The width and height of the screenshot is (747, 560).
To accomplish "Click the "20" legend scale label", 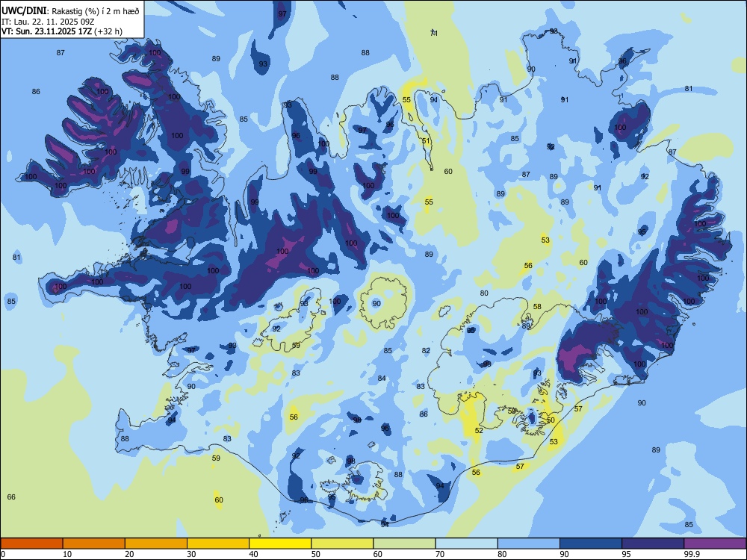I will click(129, 554).
